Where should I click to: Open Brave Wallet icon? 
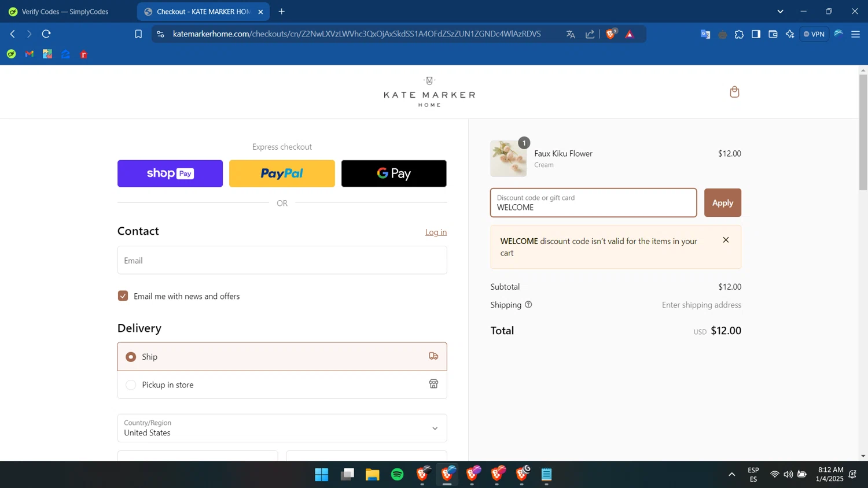[x=773, y=34]
